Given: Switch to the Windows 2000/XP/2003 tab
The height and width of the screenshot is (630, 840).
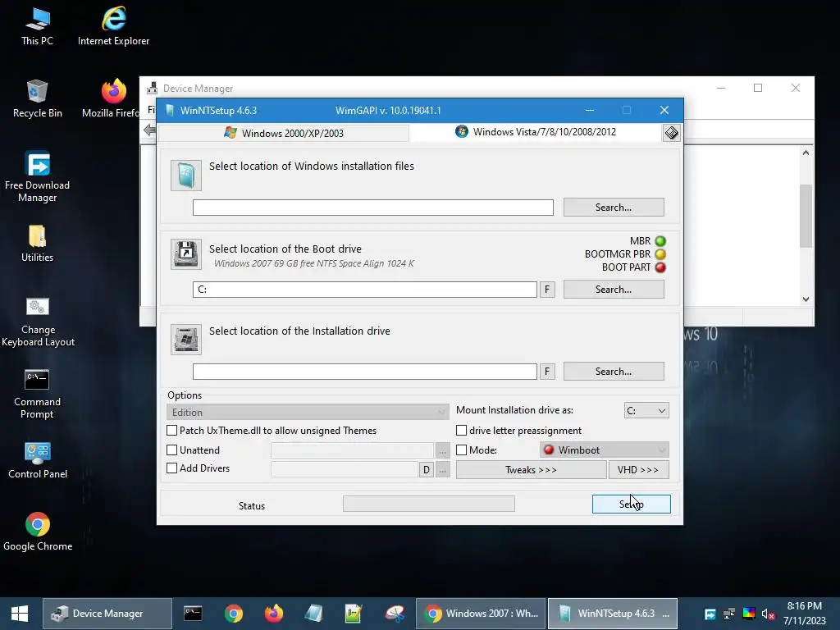Looking at the screenshot, I should click(x=284, y=133).
